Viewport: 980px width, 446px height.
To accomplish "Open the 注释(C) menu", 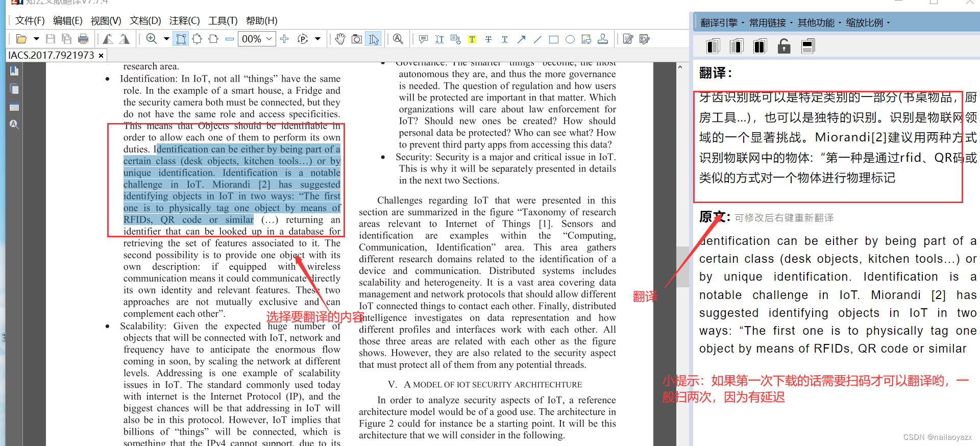I will (x=185, y=20).
